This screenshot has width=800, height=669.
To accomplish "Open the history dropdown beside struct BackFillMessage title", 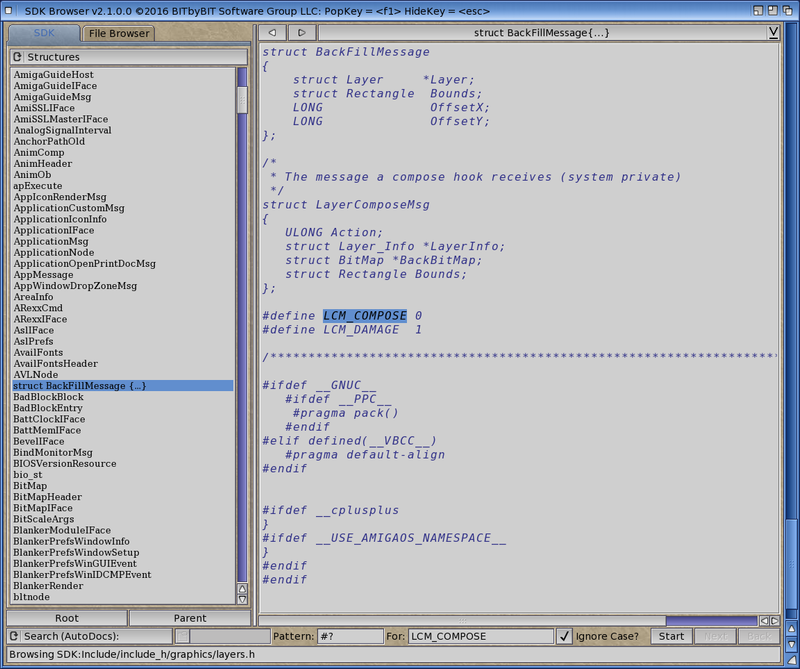I will 773,33.
